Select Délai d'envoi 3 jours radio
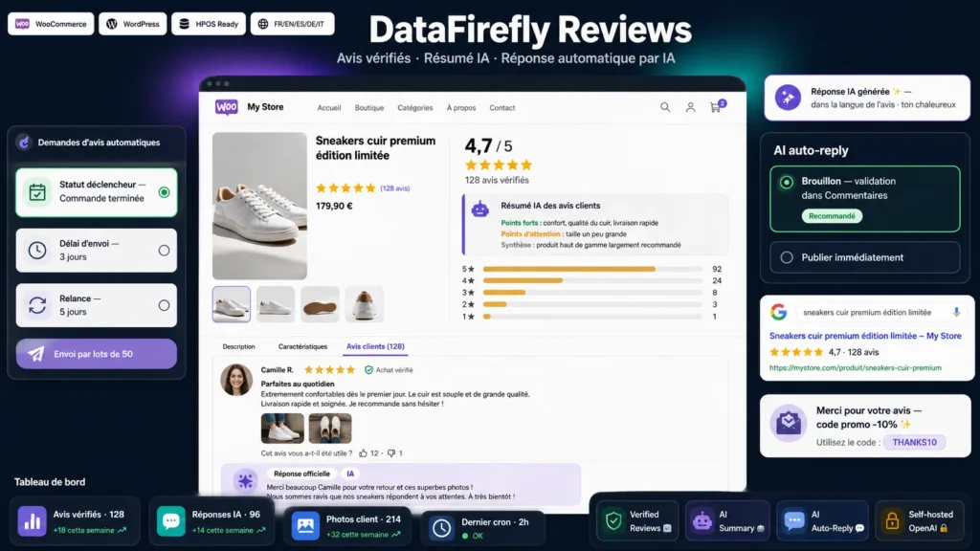Screen dimensions: 980x551 tap(164, 250)
